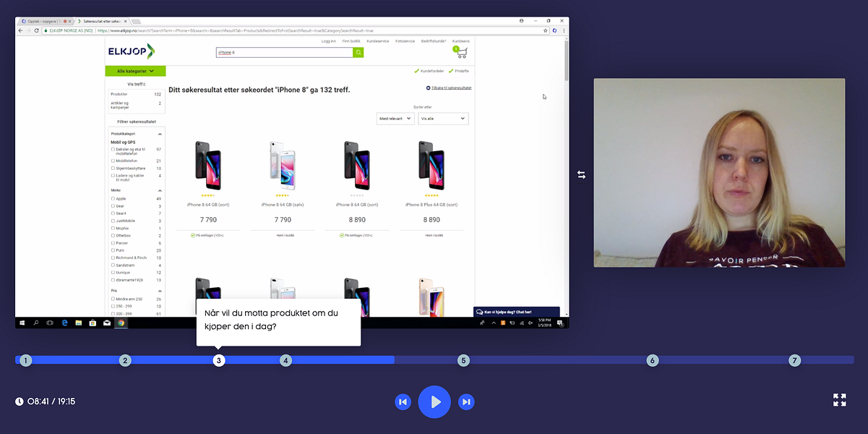This screenshot has height=434, width=868.
Task: Bookmark the page with the star icon
Action: coord(546,30)
